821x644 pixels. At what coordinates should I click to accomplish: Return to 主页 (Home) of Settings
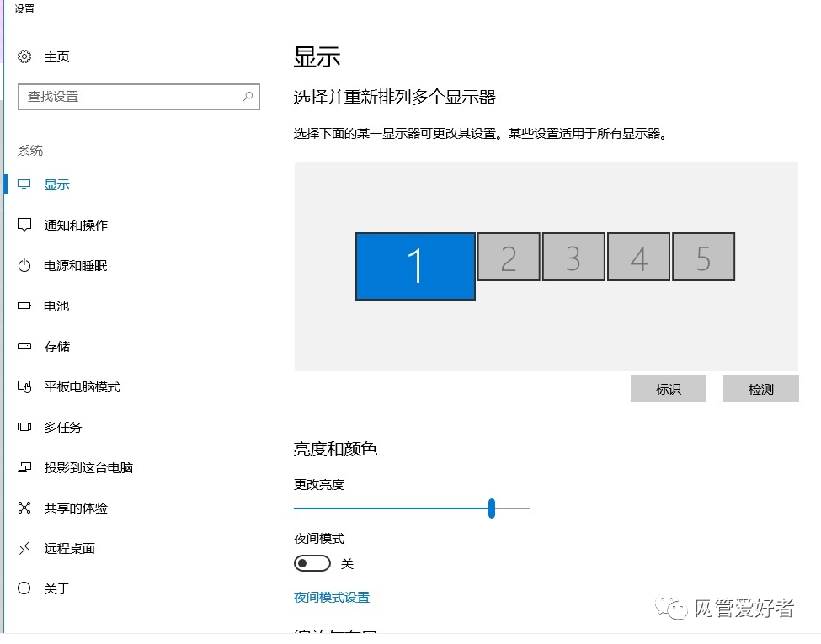click(56, 57)
